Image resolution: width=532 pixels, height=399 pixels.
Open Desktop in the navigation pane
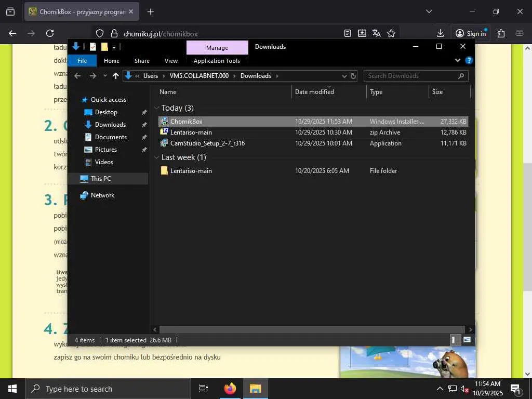coord(106,112)
